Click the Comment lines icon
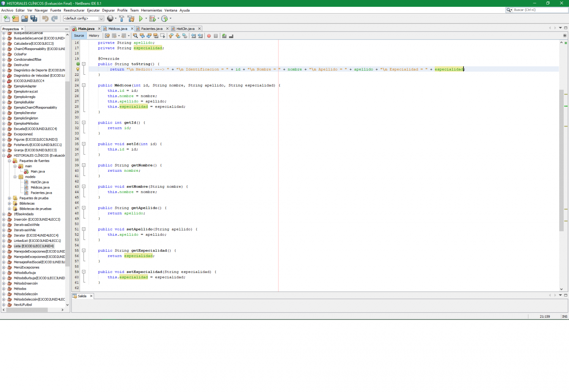569x392 pixels. (224, 36)
